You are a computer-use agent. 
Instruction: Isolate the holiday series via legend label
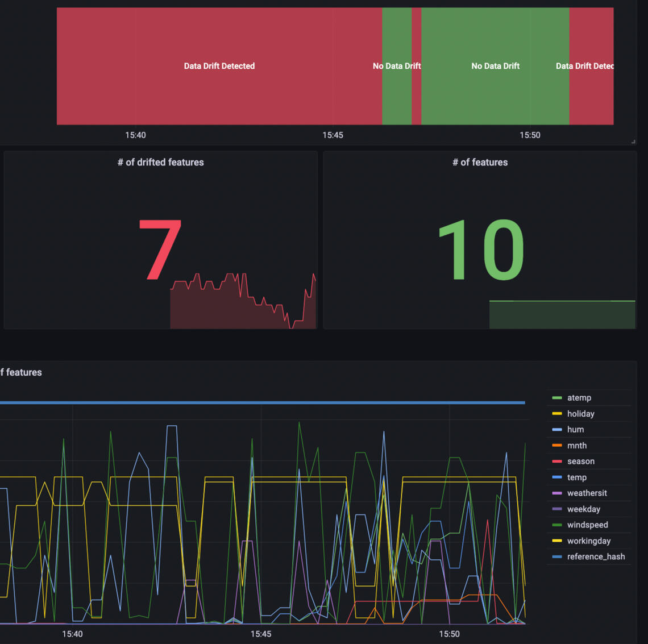tap(580, 414)
